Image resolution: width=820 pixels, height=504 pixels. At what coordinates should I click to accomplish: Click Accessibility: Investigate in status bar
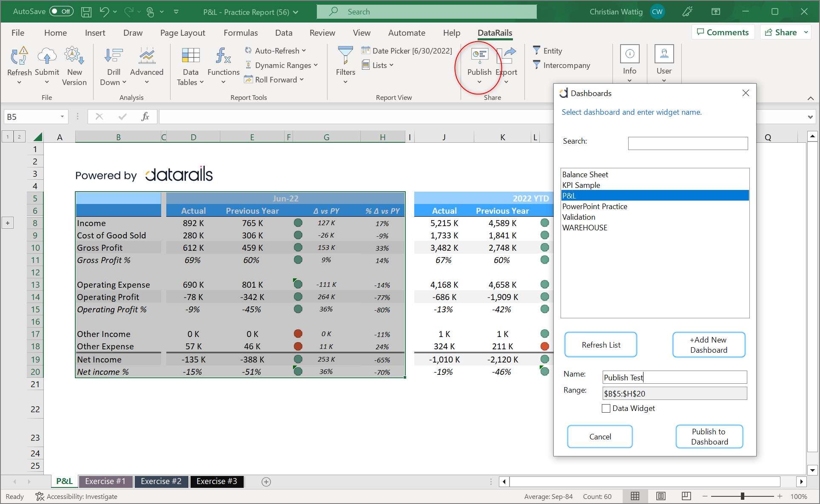point(76,496)
